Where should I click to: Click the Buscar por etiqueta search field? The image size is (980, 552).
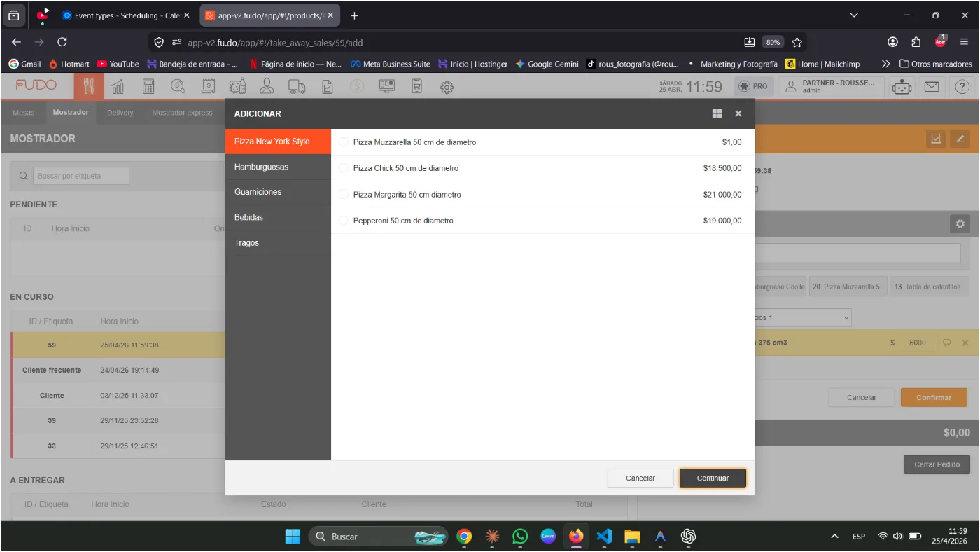pos(80,176)
